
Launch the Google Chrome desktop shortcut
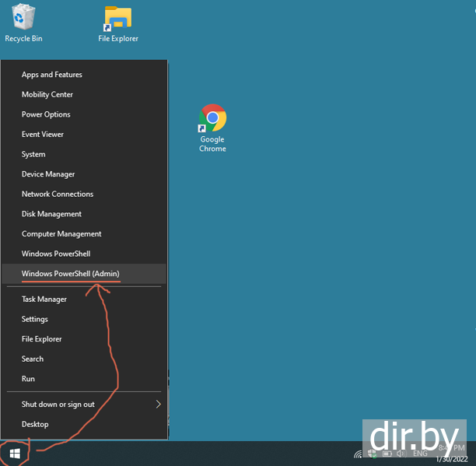212,128
